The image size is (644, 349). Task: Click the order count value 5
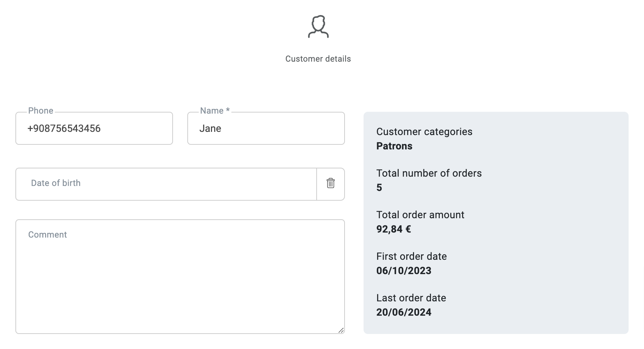(379, 188)
